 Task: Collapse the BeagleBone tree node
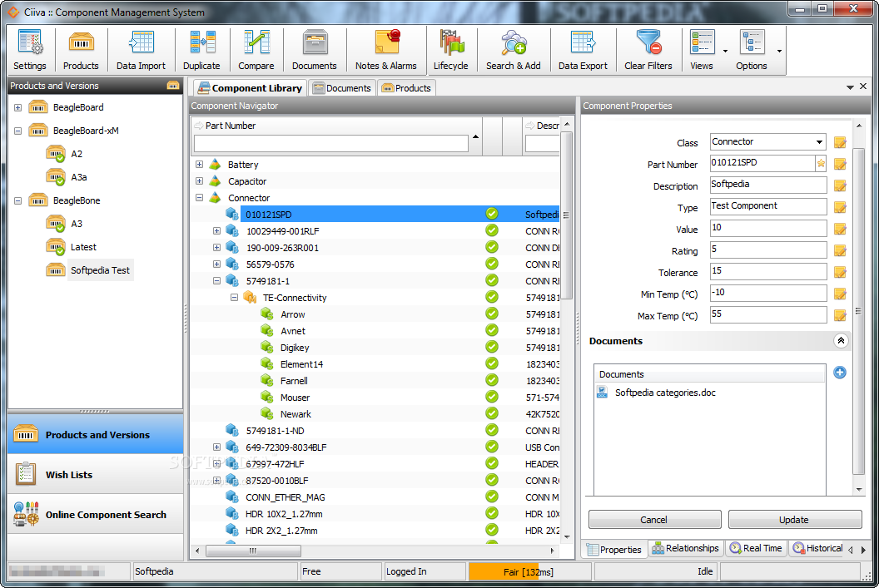point(18,200)
